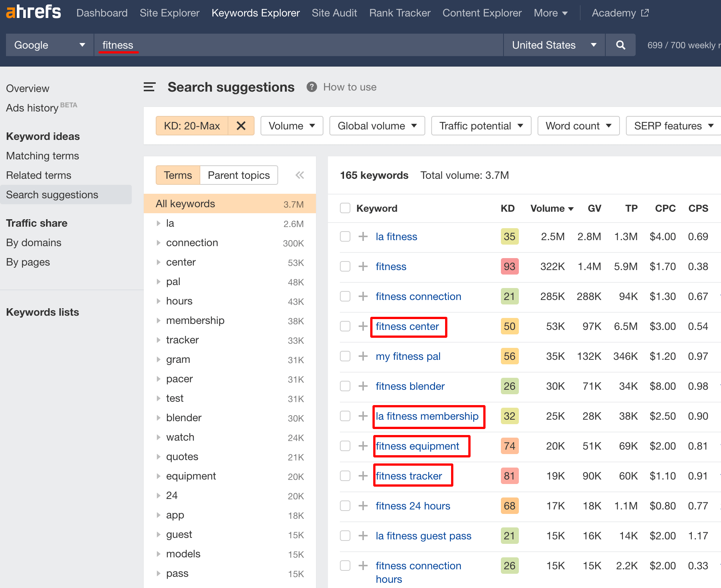
Task: Click KD badge 35 for 'la fitness'
Action: click(x=509, y=236)
